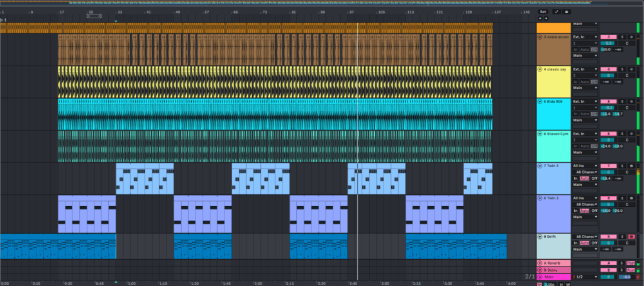
Task: Solo the 5 Ride 909 track
Action: point(622,101)
